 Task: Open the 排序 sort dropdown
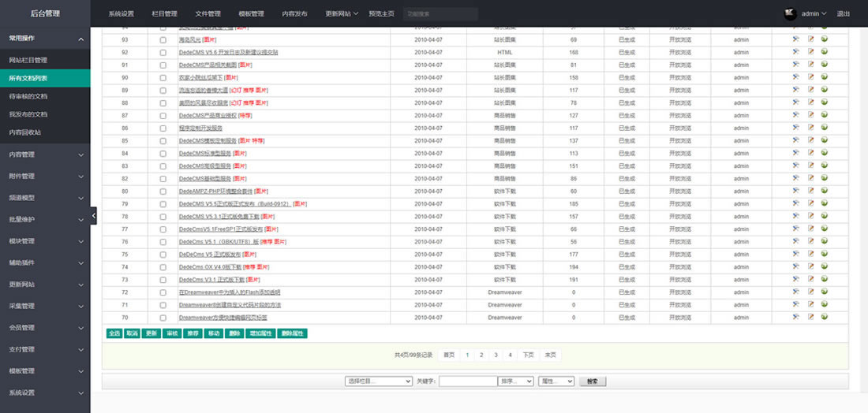[516, 381]
